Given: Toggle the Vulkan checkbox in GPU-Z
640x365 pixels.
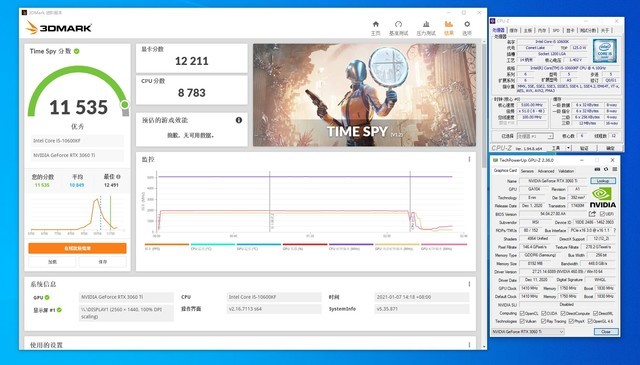Looking at the screenshot, I should click(x=522, y=322).
